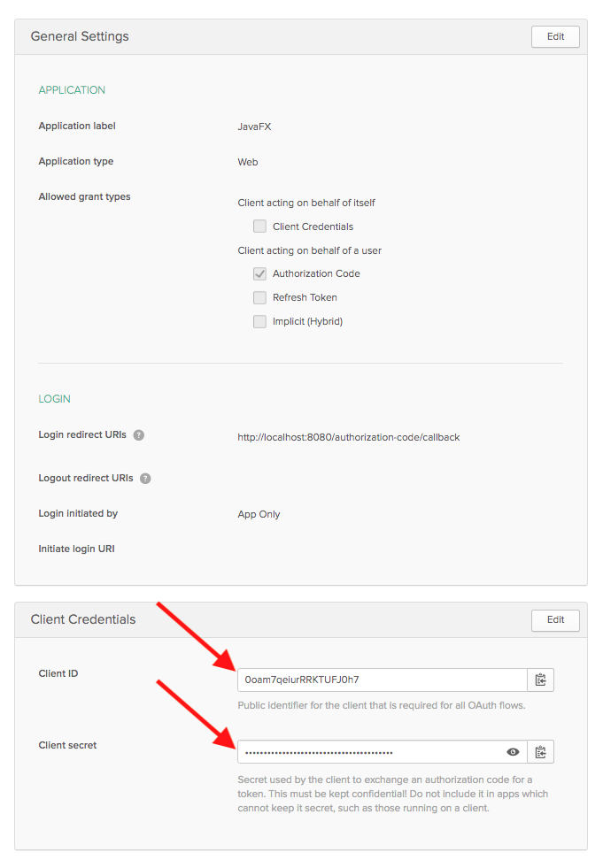Viewport: 603px width, 868px height.
Task: Uncheck the Authorization Code grant type
Action: [259, 274]
